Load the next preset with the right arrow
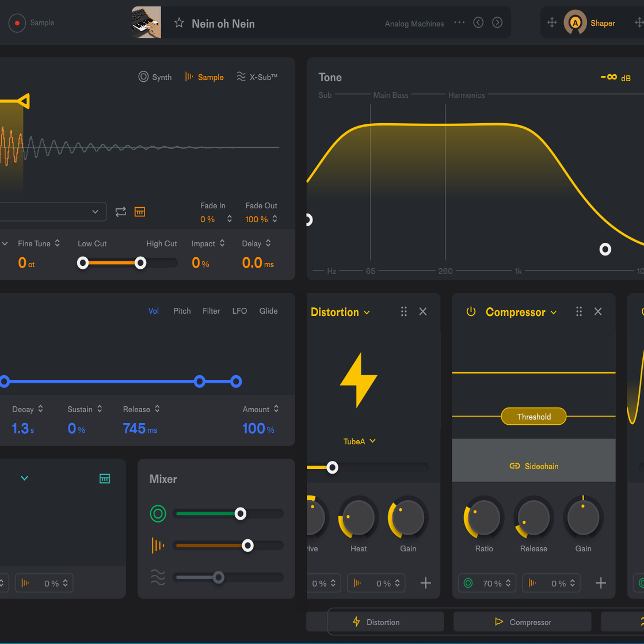Screen dimensions: 644x644 click(x=497, y=22)
